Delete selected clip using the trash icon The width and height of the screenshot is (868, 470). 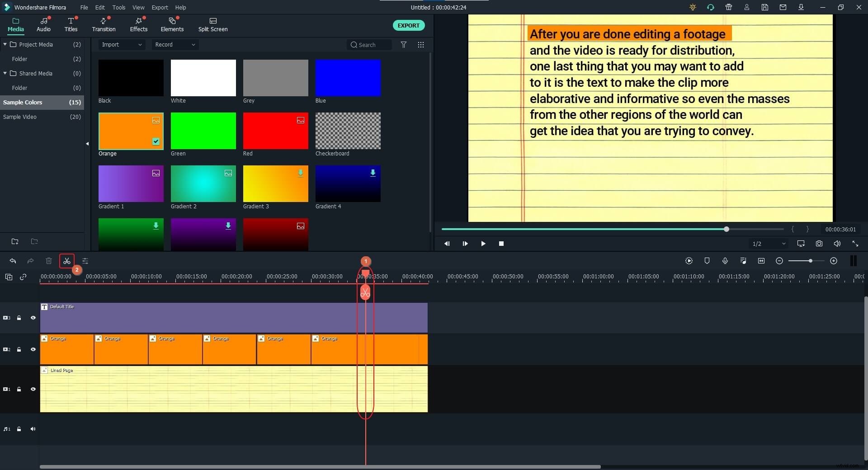[x=49, y=261]
